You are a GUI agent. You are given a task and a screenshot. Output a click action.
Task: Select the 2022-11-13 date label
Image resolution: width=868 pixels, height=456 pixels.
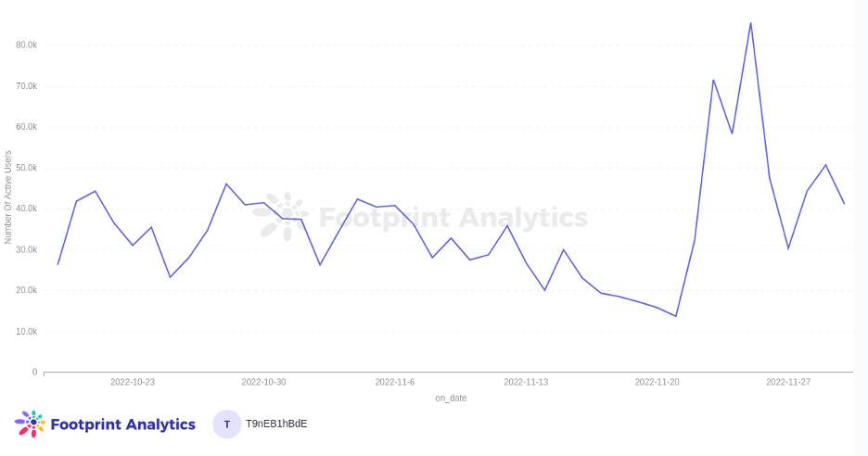click(526, 382)
